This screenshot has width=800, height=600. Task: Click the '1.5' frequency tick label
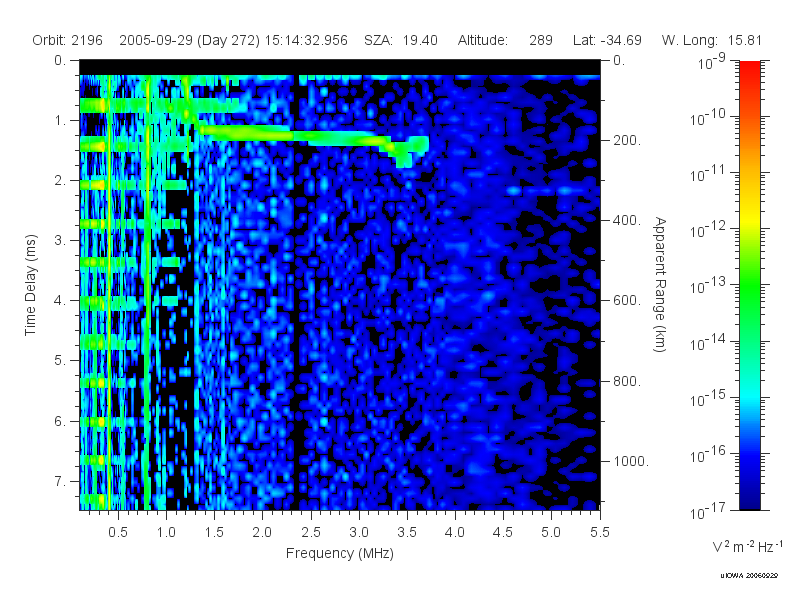(214, 532)
